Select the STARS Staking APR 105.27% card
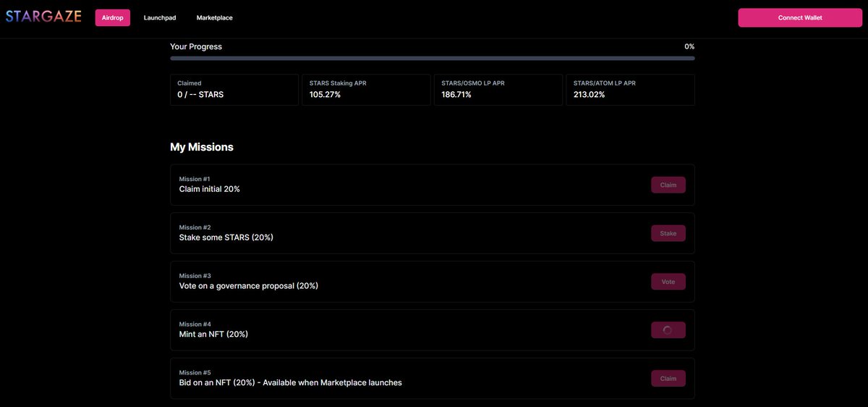The height and width of the screenshot is (407, 868). tap(366, 90)
